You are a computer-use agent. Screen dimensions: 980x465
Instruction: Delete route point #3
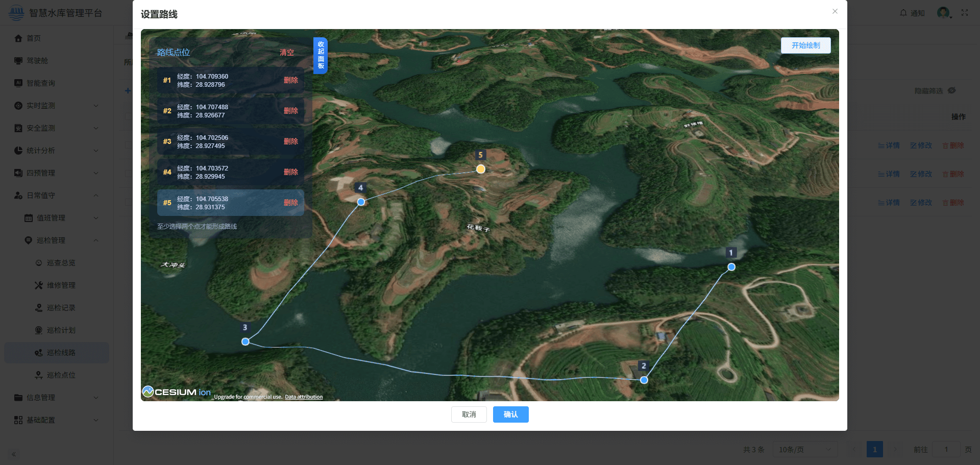290,141
